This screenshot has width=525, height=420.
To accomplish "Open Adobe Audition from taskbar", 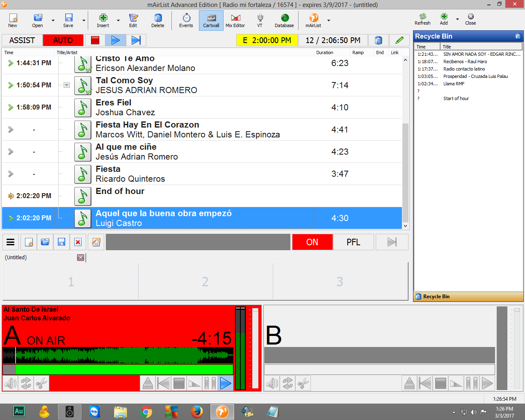I will 19,411.
